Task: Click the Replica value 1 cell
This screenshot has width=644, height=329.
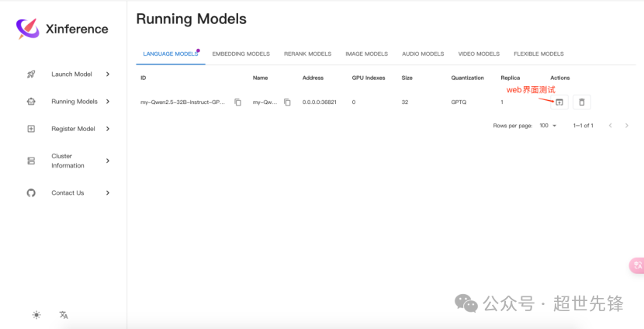Action: [502, 102]
